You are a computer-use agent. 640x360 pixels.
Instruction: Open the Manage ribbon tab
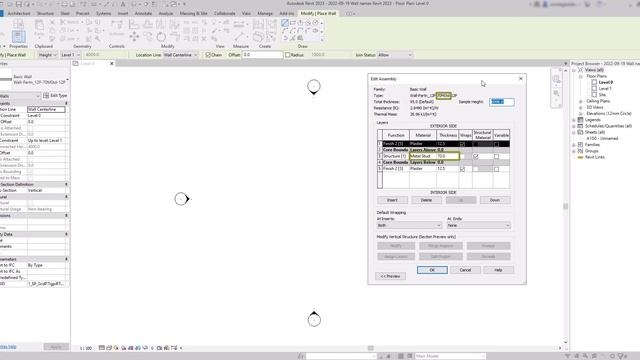coord(264,13)
